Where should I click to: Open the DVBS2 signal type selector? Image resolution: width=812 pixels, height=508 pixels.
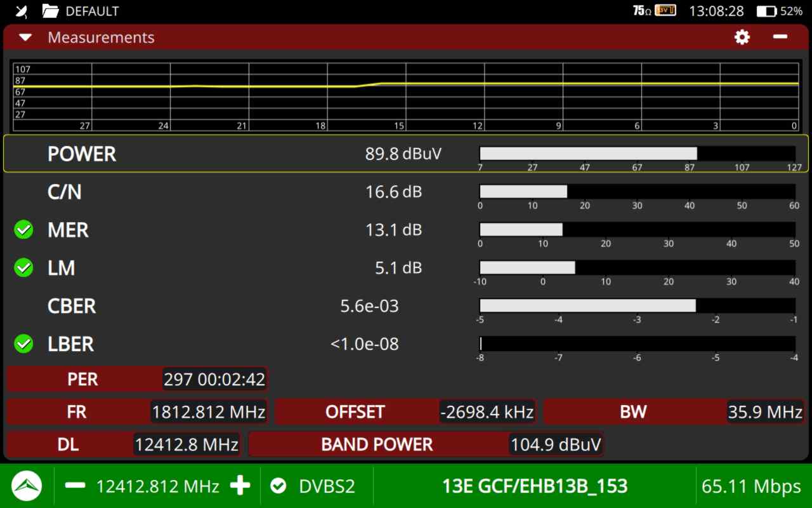(316, 486)
